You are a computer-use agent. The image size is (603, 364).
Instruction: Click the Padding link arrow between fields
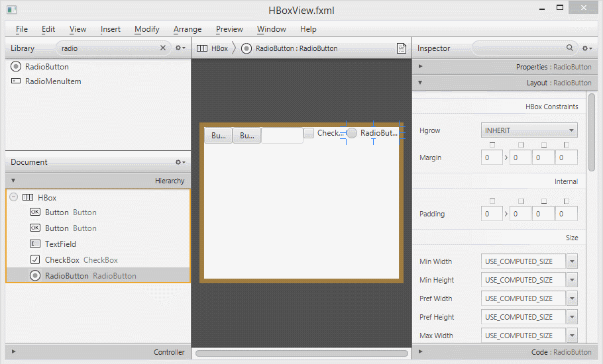point(506,214)
